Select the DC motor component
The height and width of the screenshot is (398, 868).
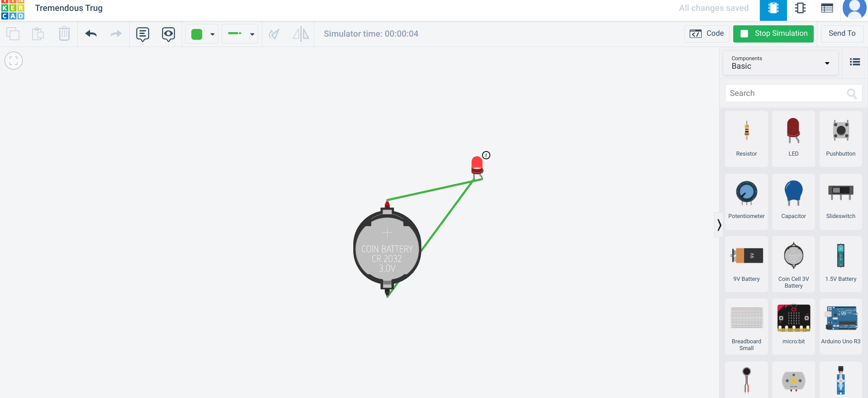pyautogui.click(x=793, y=380)
